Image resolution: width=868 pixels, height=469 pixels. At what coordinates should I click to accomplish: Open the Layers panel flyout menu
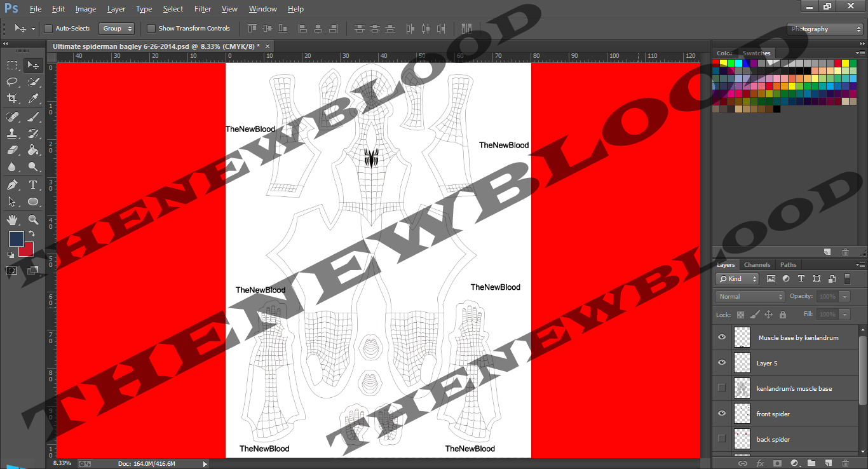860,265
